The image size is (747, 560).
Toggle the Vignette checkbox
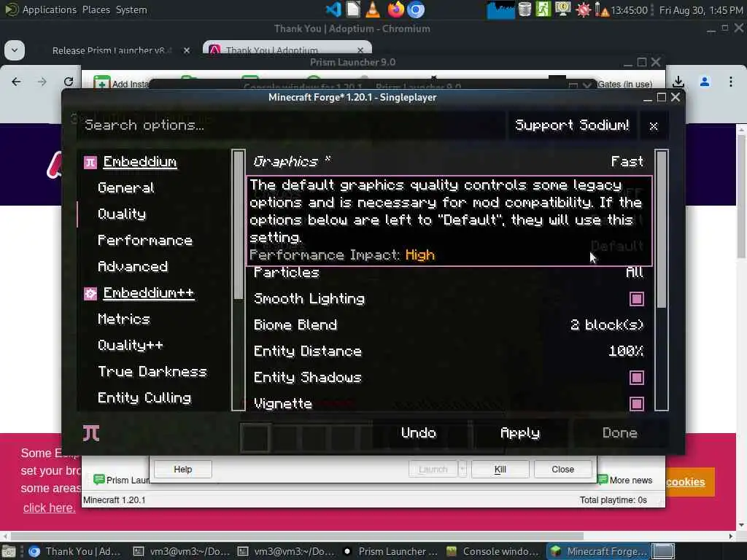[x=636, y=404]
